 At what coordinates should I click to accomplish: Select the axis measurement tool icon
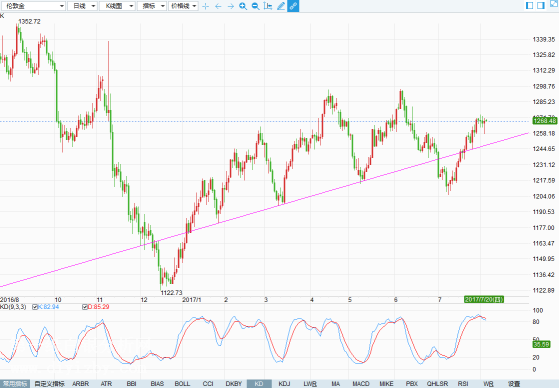268,6
